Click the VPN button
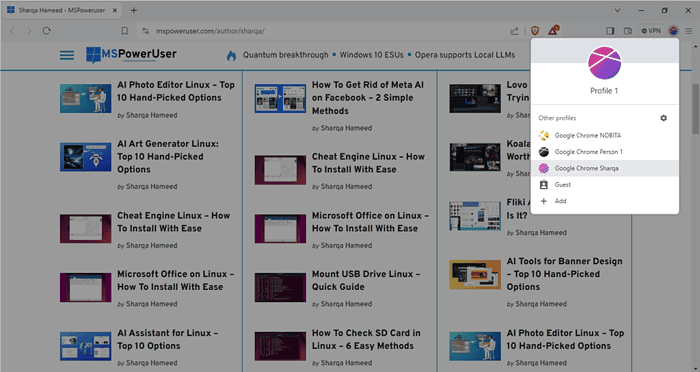 [x=651, y=31]
